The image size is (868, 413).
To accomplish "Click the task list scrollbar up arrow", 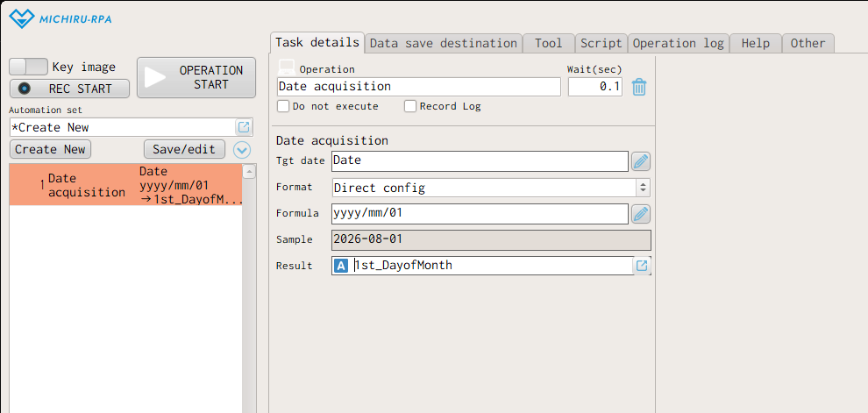I will (249, 172).
